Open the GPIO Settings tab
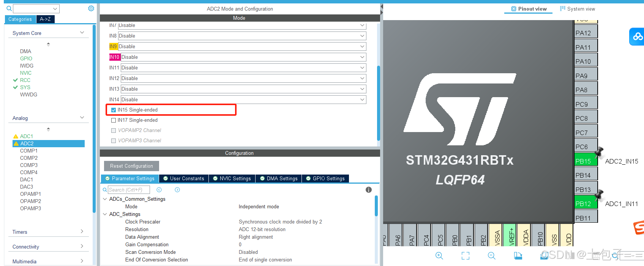Screen dimensions: 644x266 [x=325, y=178]
